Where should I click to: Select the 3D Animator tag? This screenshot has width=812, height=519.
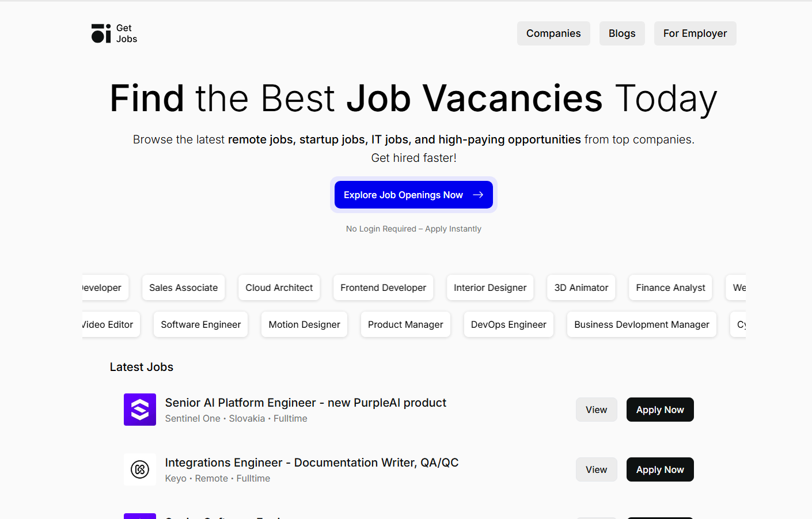581,287
